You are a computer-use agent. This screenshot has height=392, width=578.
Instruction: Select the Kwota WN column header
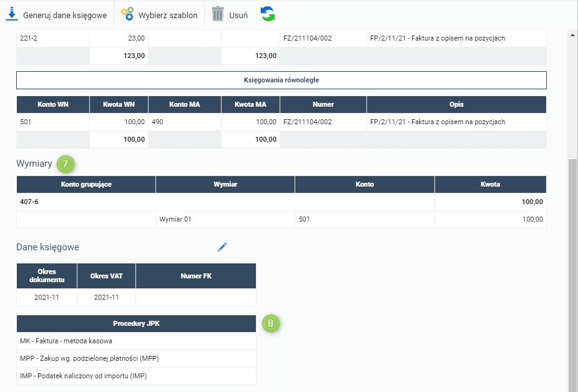click(119, 104)
